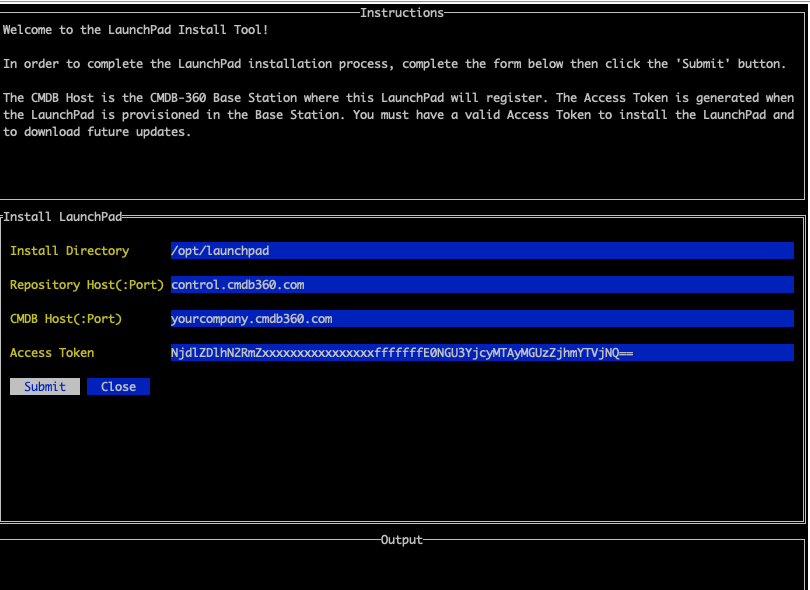The height and width of the screenshot is (590, 810).
Task: Click the 'Install Directory' label
Action: click(70, 251)
